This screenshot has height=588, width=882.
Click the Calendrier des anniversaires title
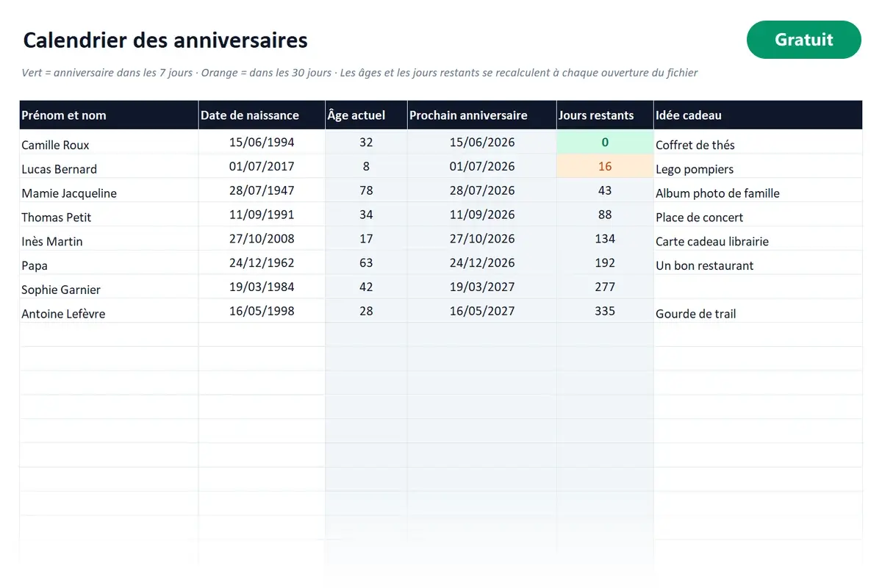165,40
